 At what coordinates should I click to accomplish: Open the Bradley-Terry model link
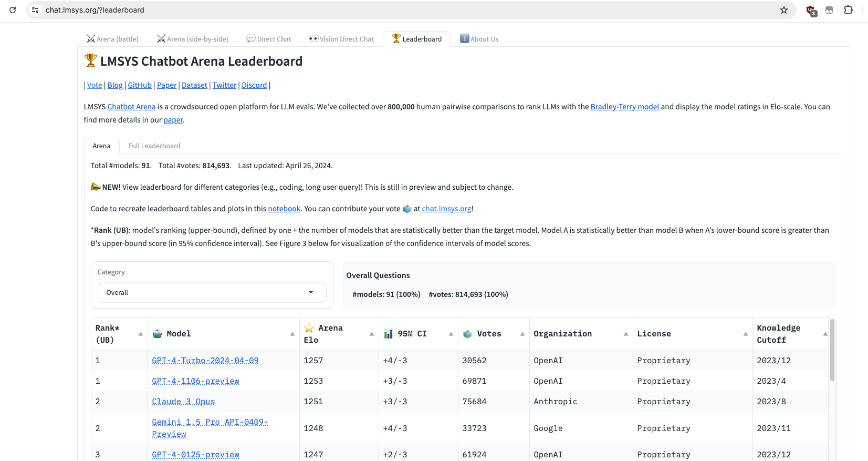click(624, 107)
